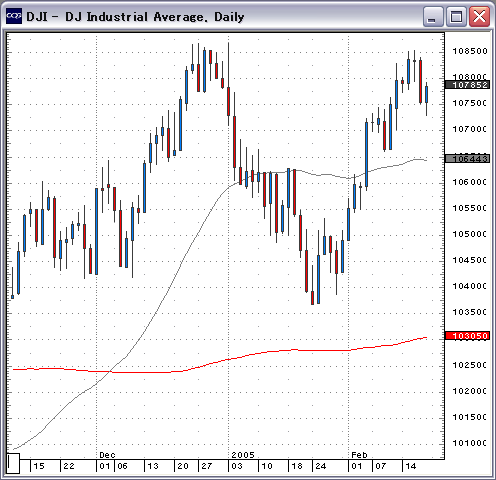The height and width of the screenshot is (480, 496).
Task: Click the 102000 price axis label
Action: click(x=469, y=391)
